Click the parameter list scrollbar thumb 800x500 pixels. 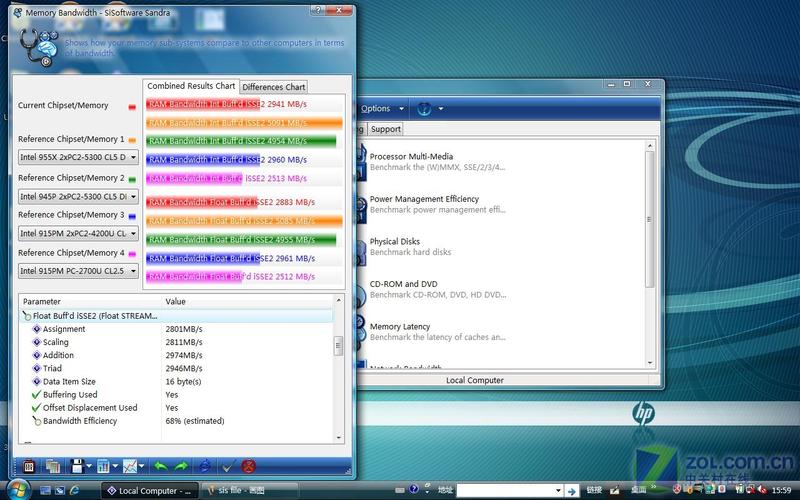pos(338,346)
